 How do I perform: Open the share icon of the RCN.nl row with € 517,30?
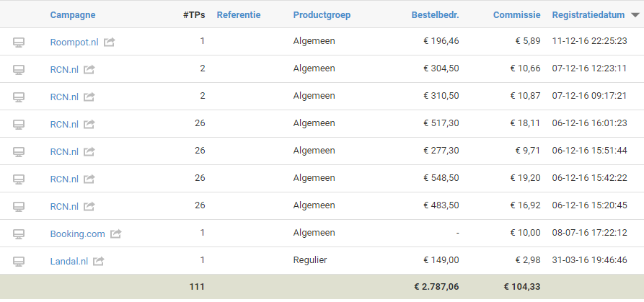[89, 124]
